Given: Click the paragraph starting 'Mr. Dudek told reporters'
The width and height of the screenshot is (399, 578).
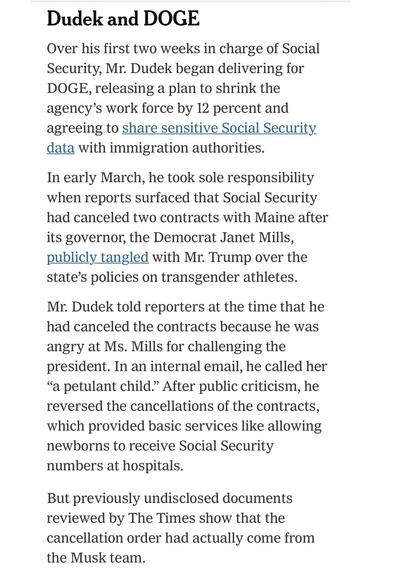Looking at the screenshot, I should tap(187, 386).
